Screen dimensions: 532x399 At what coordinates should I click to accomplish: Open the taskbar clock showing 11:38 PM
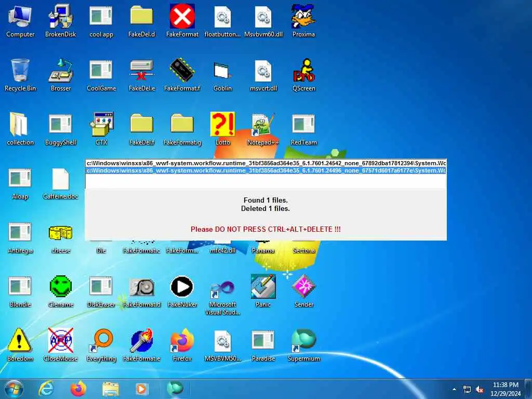coord(505,389)
